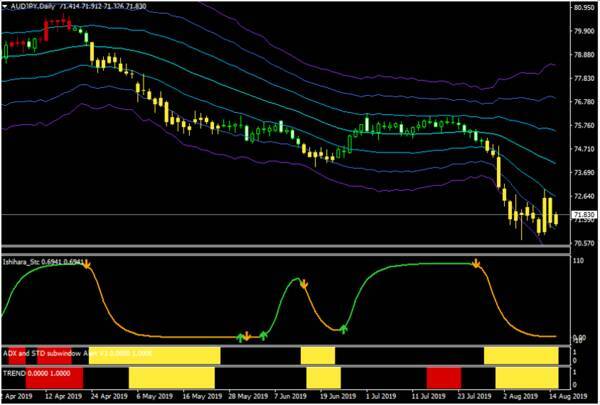The image size is (600, 405).
Task: Click the orange down arrow at the June peak
Action: point(303,284)
